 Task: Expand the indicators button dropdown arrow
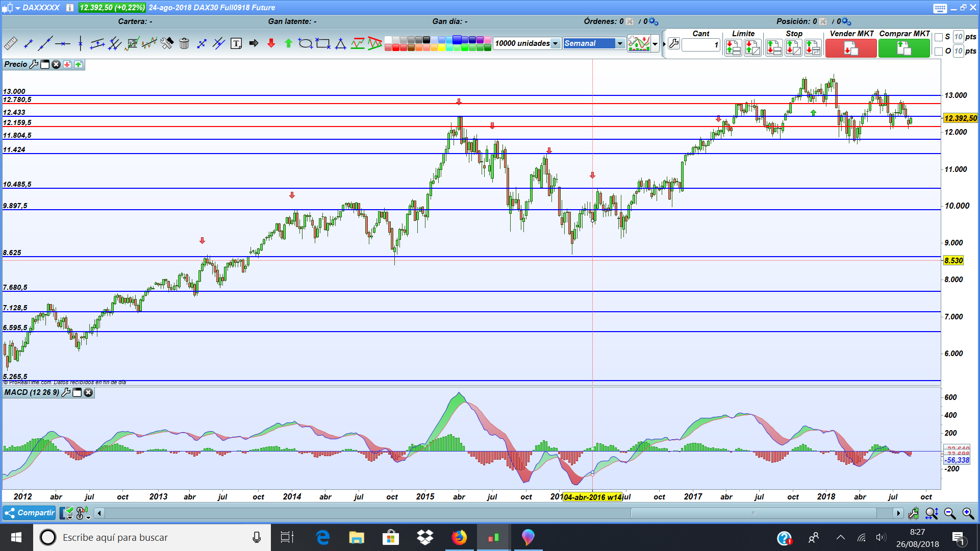(655, 44)
